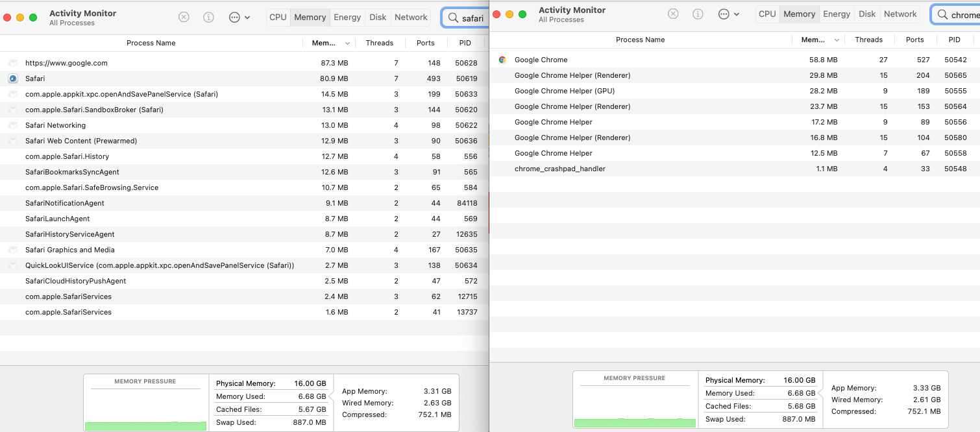The height and width of the screenshot is (432, 980).
Task: Sort by Memory column in right window
Action: tap(818, 40)
